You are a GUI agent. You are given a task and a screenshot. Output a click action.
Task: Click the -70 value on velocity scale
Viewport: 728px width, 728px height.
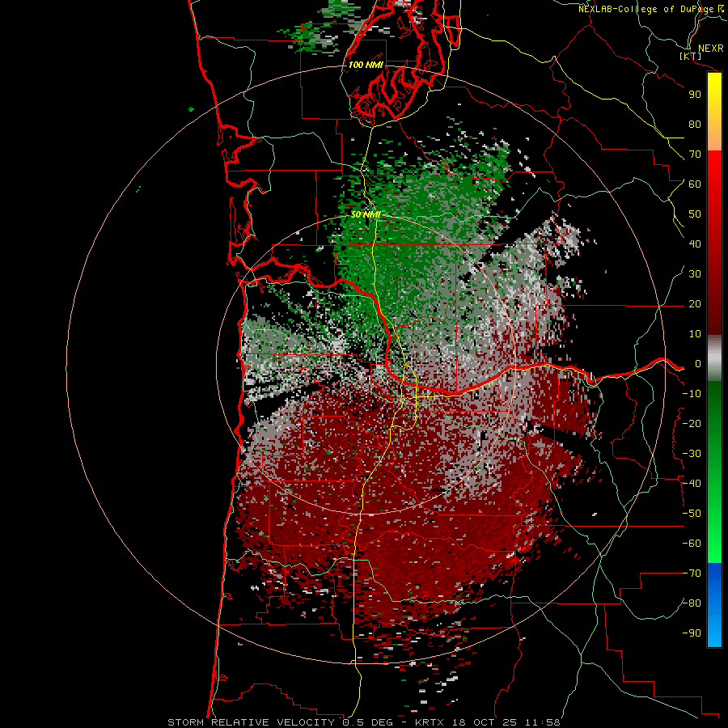click(x=692, y=574)
